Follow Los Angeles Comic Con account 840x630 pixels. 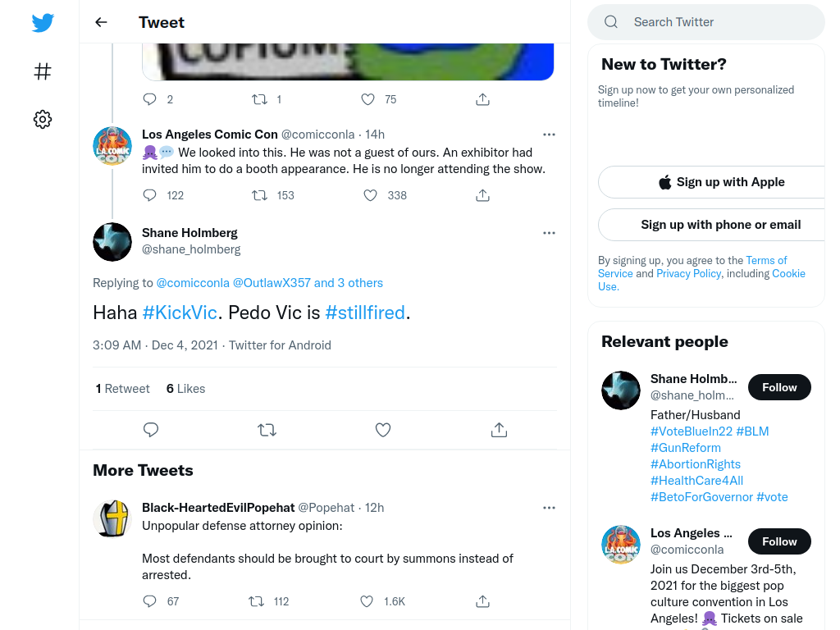click(x=779, y=541)
